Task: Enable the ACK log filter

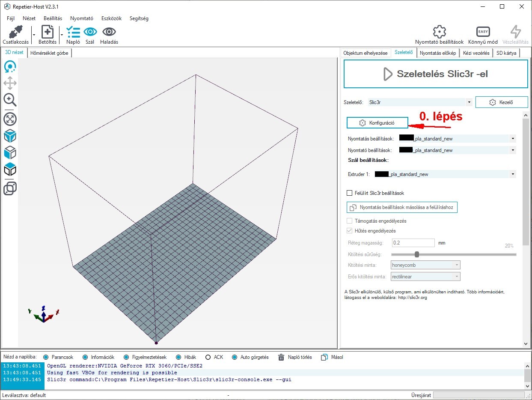Action: tap(208, 357)
